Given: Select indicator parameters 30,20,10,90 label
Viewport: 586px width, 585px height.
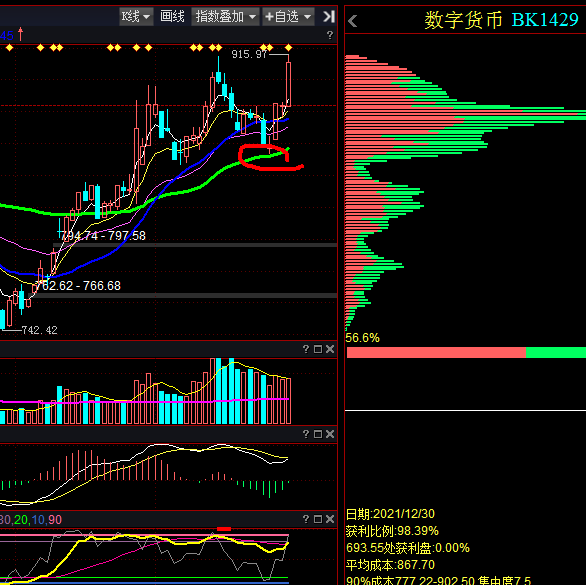Looking at the screenshot, I should pos(31,520).
